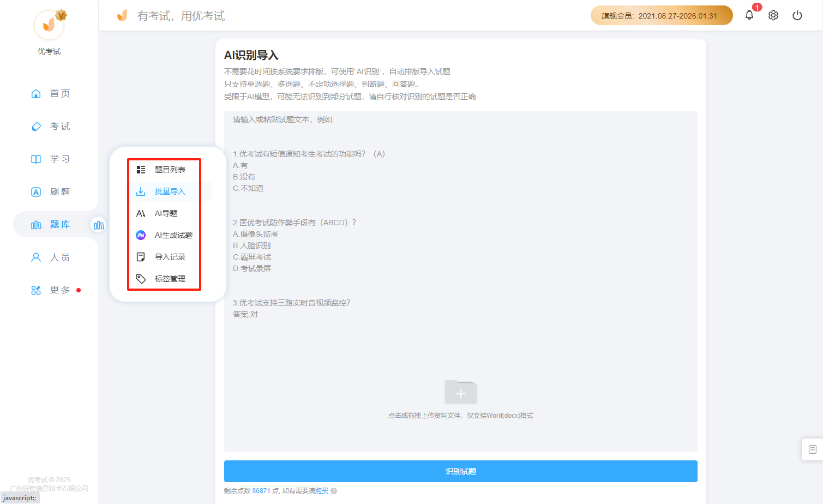Click the AI生成试题 purple icon
Viewport: 823px width, 504px height.
point(141,235)
